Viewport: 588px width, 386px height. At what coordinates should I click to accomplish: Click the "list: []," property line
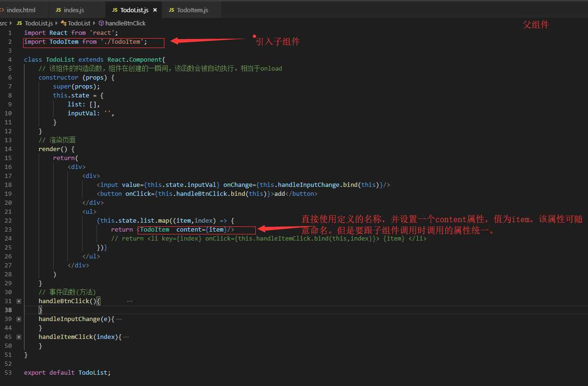83,104
